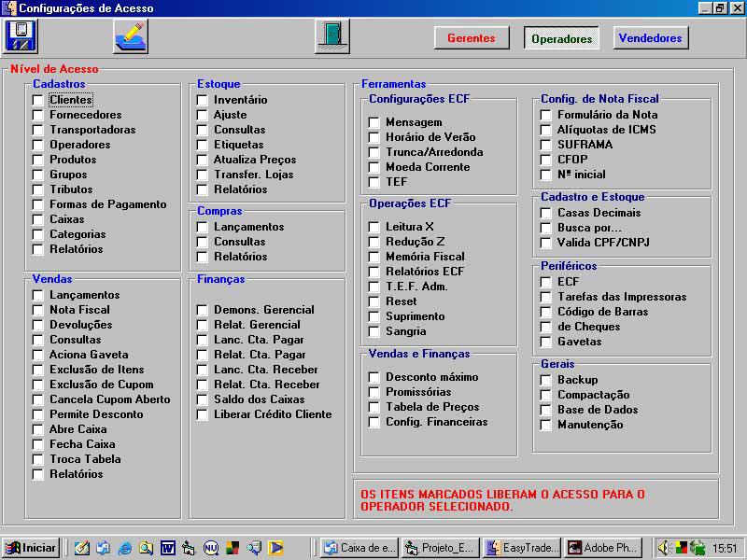Open the Iniciar start menu
The width and height of the screenshot is (747, 560).
30,548
